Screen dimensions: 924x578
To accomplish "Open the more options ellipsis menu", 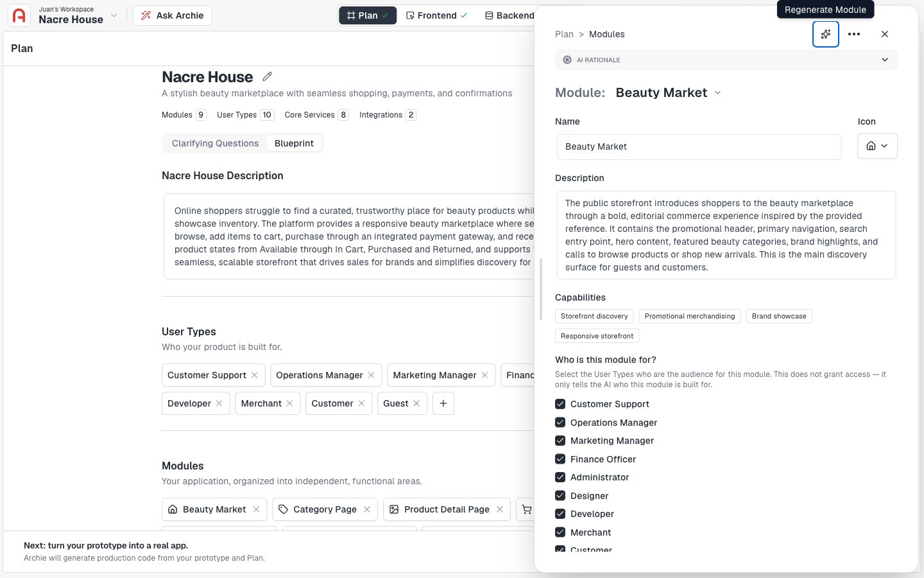I will coord(854,34).
